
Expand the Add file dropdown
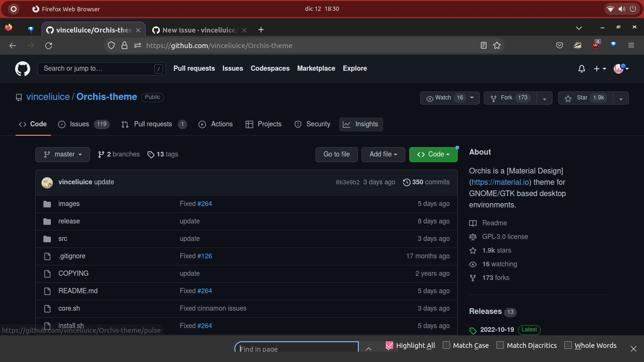click(383, 154)
